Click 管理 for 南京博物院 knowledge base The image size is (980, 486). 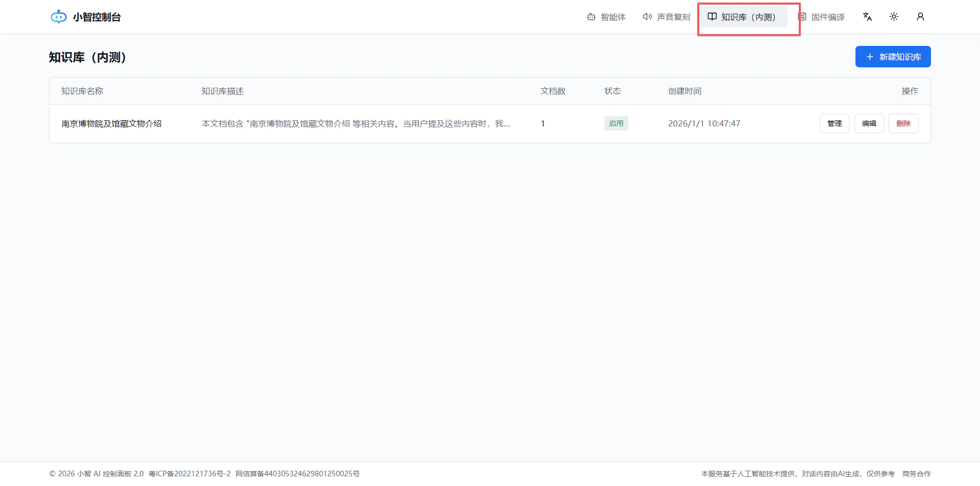tap(835, 123)
